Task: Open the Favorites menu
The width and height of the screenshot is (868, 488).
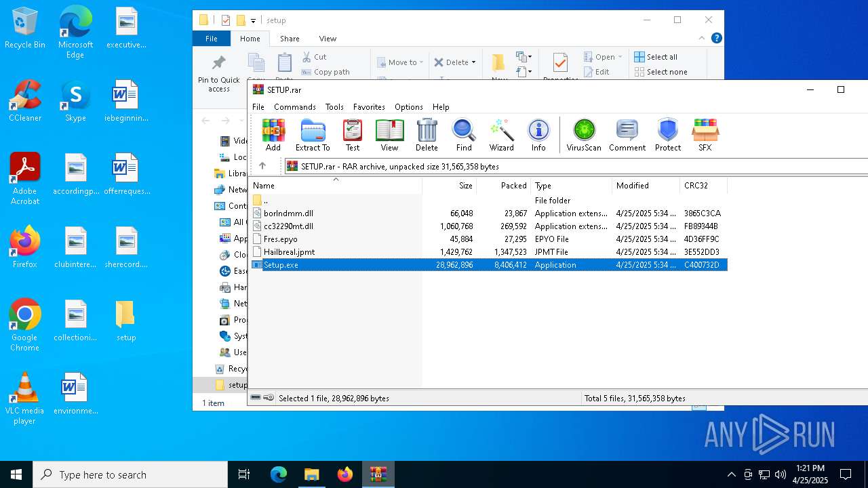Action: 369,107
